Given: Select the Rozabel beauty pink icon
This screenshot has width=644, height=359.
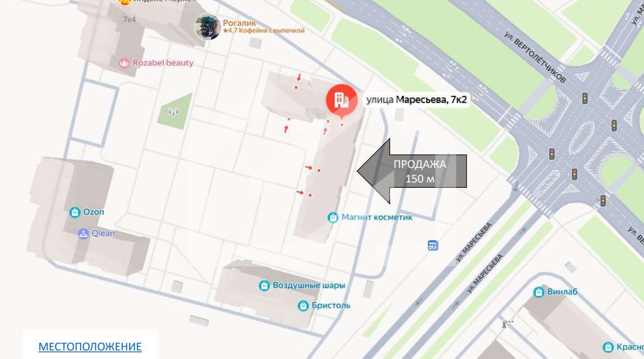Looking at the screenshot, I should point(124,63).
